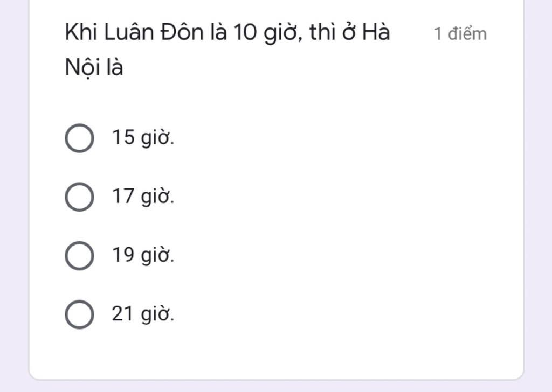Choose the "17 giờ." radio circle
Screen dimensions: 552x392
pos(79,197)
